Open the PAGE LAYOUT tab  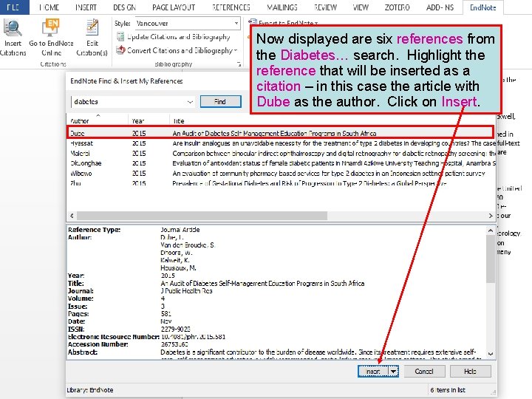[x=174, y=7]
